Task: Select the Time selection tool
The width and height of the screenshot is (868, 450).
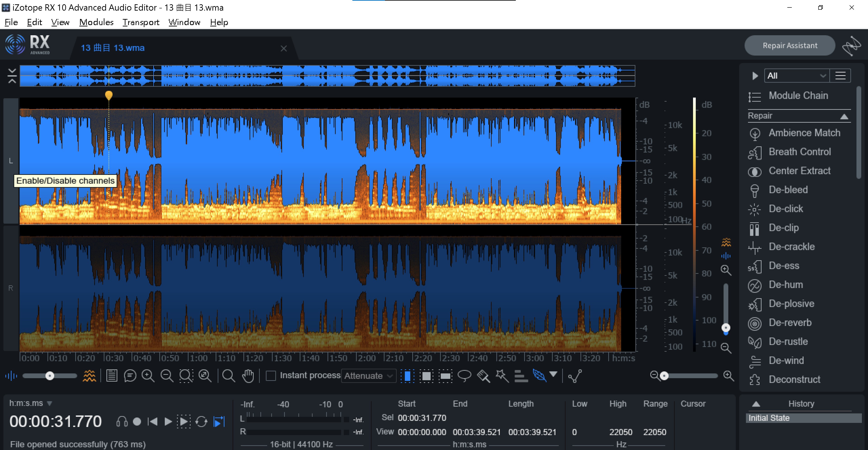Action: click(x=407, y=375)
